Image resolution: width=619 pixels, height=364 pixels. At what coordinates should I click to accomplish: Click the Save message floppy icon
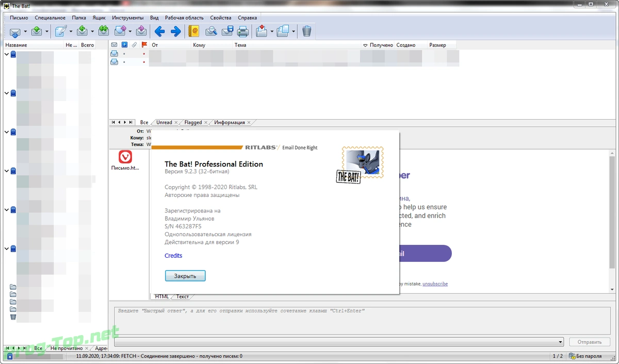[x=227, y=31]
